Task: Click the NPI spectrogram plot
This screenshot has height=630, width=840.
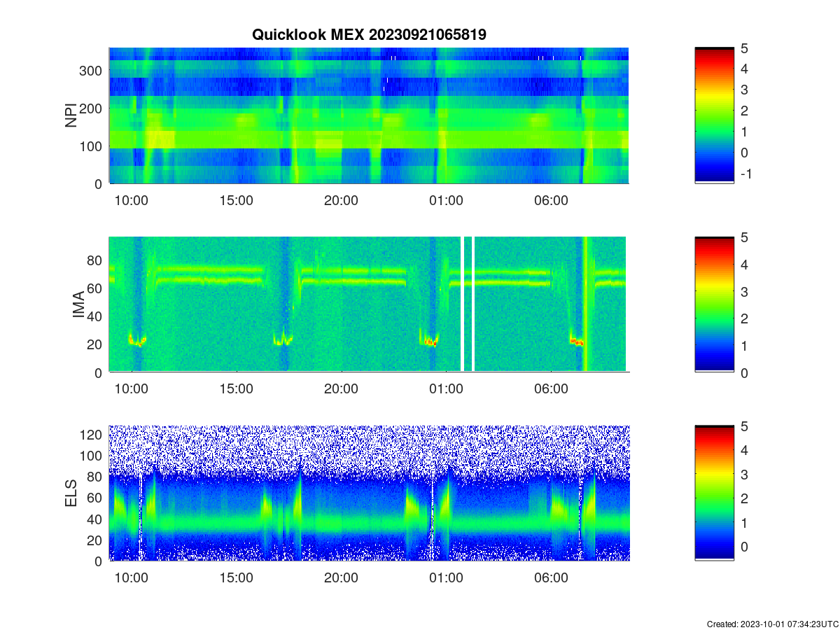Action: click(x=369, y=115)
